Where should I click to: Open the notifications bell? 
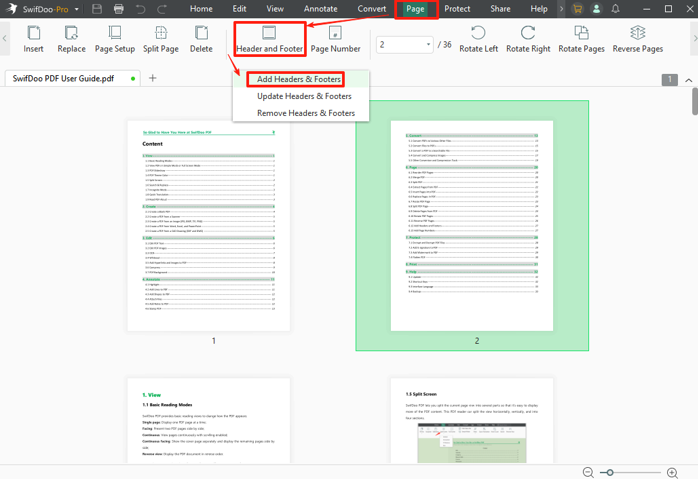[615, 9]
